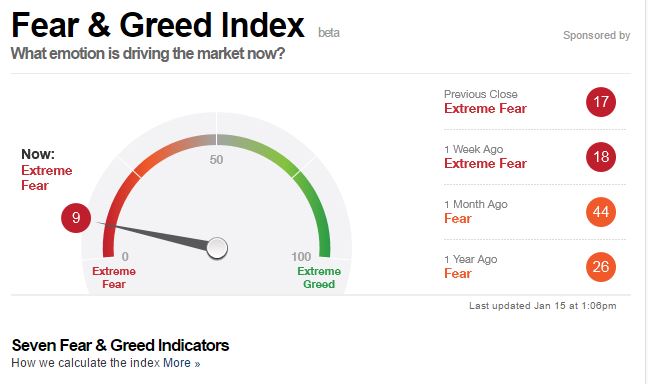Click the 50 midpoint mark on gauge
The width and height of the screenshot is (648, 384).
(x=216, y=160)
